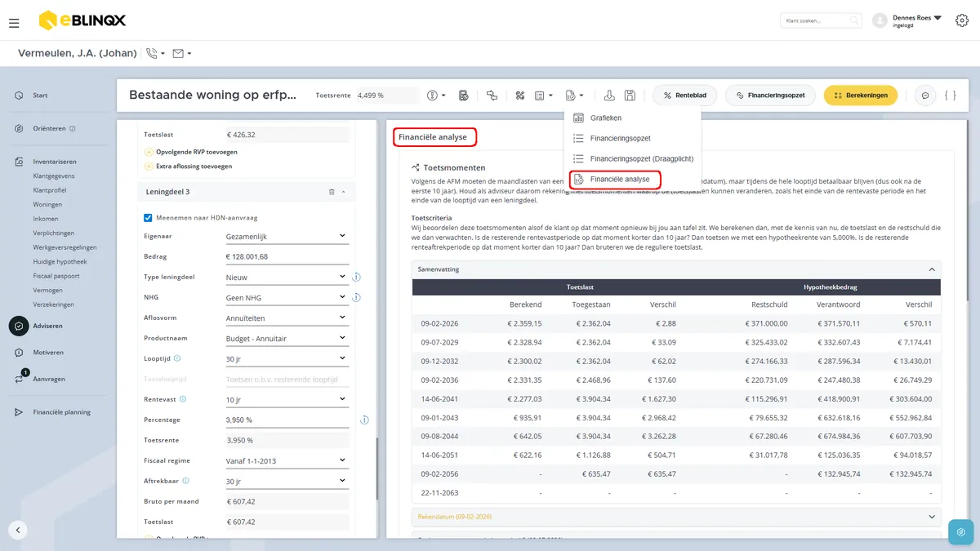The image size is (980, 551).
Task: Open the Type leningdeel dropdown
Action: coord(287,278)
